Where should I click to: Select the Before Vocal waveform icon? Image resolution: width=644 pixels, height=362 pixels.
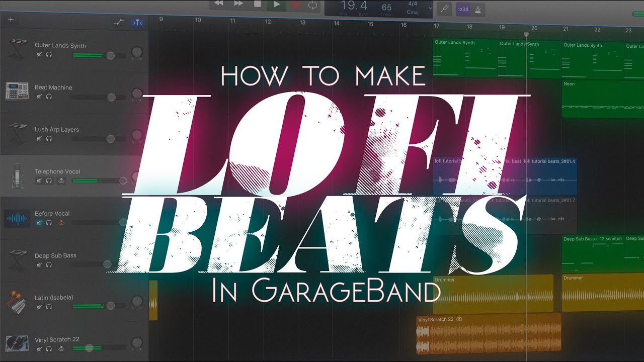click(17, 218)
